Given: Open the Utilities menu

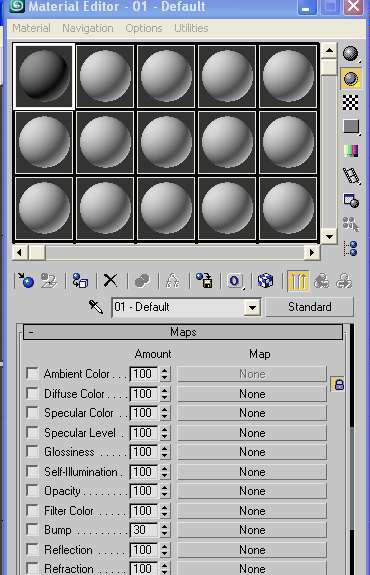Looking at the screenshot, I should pyautogui.click(x=191, y=28).
